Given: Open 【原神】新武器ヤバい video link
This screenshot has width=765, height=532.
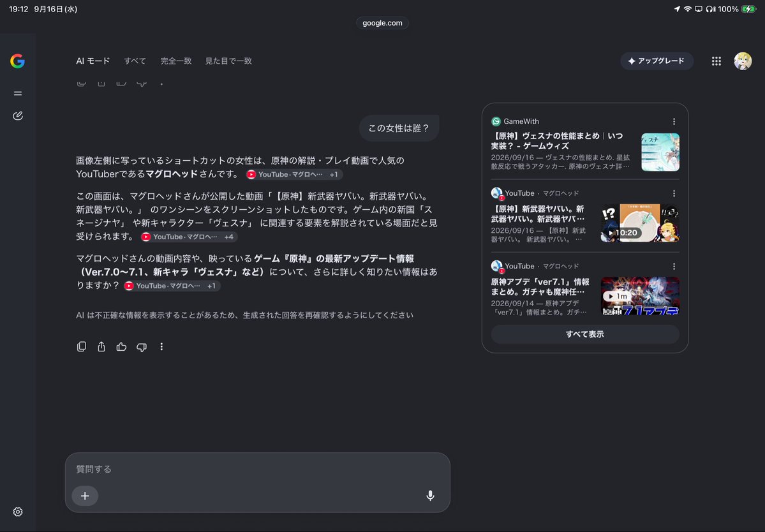Looking at the screenshot, I should 538,214.
